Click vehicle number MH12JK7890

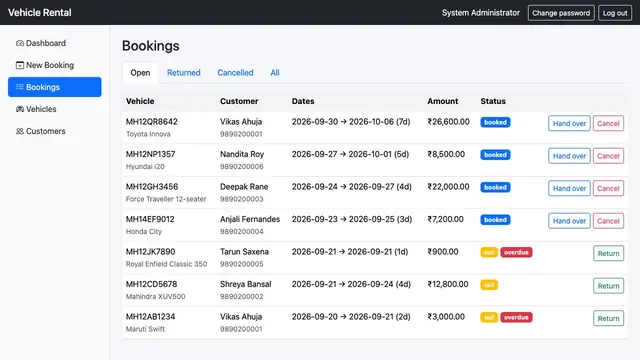click(150, 251)
